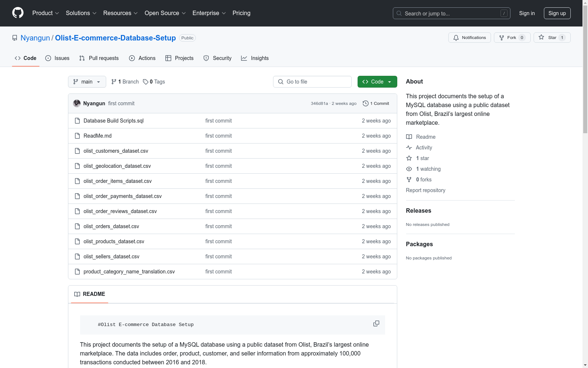This screenshot has width=588, height=368.
Task: Click the GitHub logo icon
Action: (x=18, y=13)
